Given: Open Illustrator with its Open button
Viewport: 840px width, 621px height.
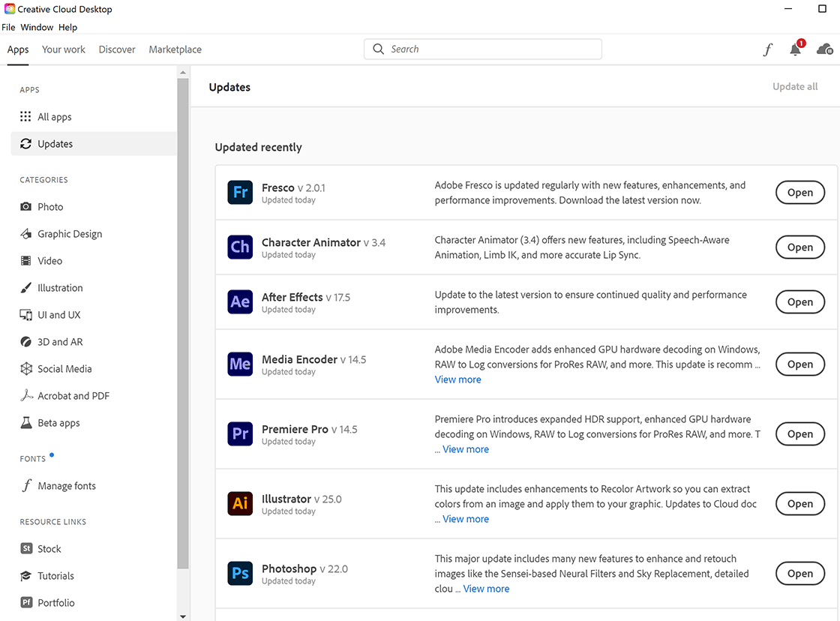Looking at the screenshot, I should tap(799, 504).
